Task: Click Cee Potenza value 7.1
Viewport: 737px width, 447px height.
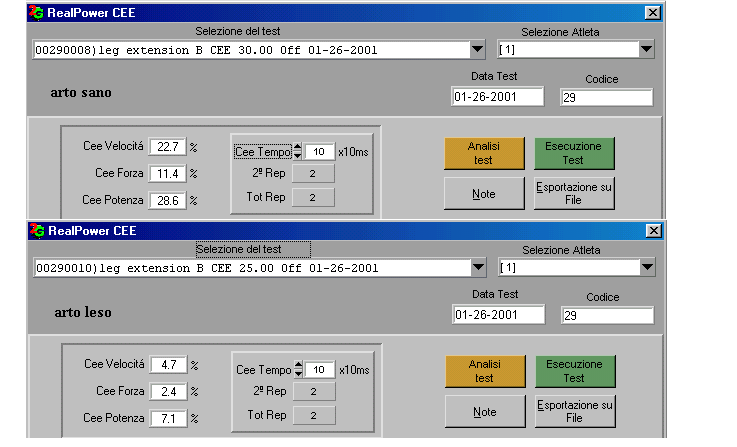Action: [168, 418]
